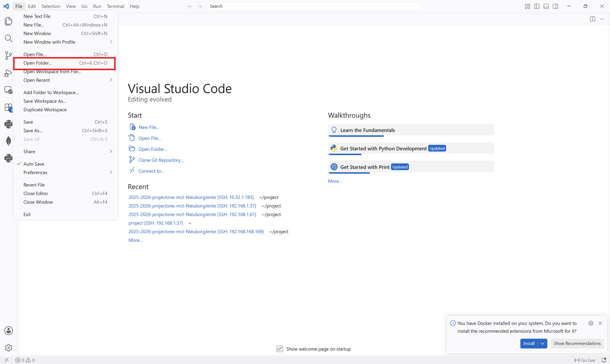Screen dimensions: 610x364
Task: Click the VS Code logo icon
Action: pyautogui.click(x=6, y=6)
